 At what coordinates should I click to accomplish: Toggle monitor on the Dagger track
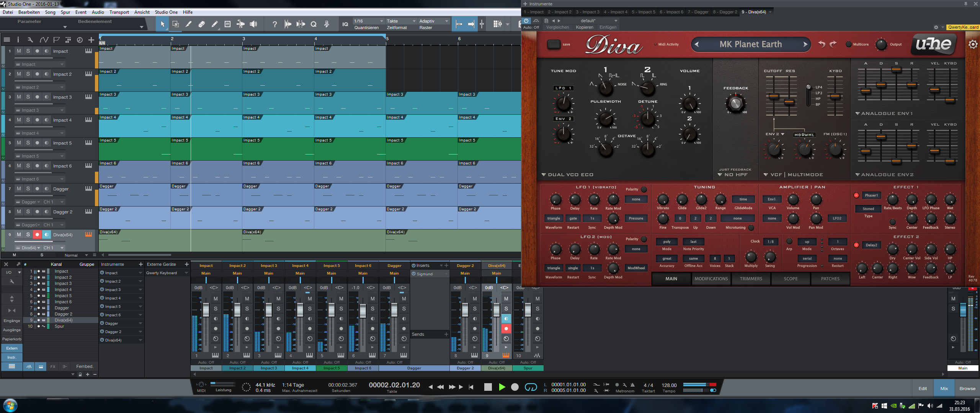pyautogui.click(x=46, y=189)
